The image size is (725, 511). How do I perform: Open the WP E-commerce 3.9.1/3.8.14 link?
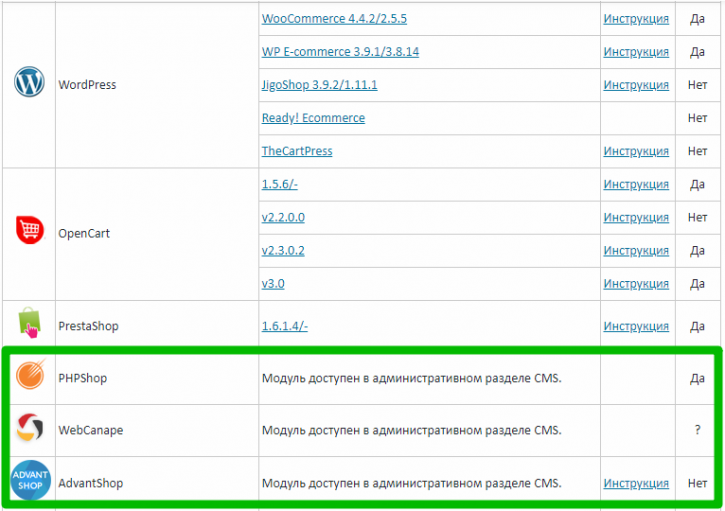340,51
